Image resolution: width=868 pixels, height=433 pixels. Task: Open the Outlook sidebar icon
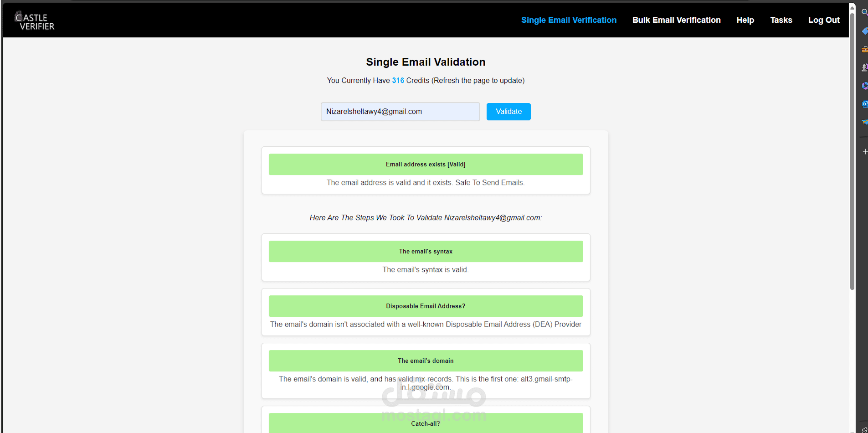(864, 104)
